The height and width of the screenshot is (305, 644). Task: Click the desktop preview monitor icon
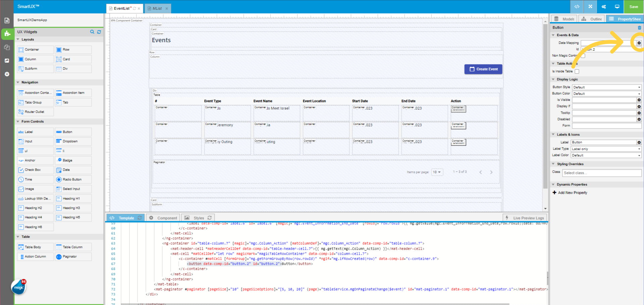(x=617, y=7)
